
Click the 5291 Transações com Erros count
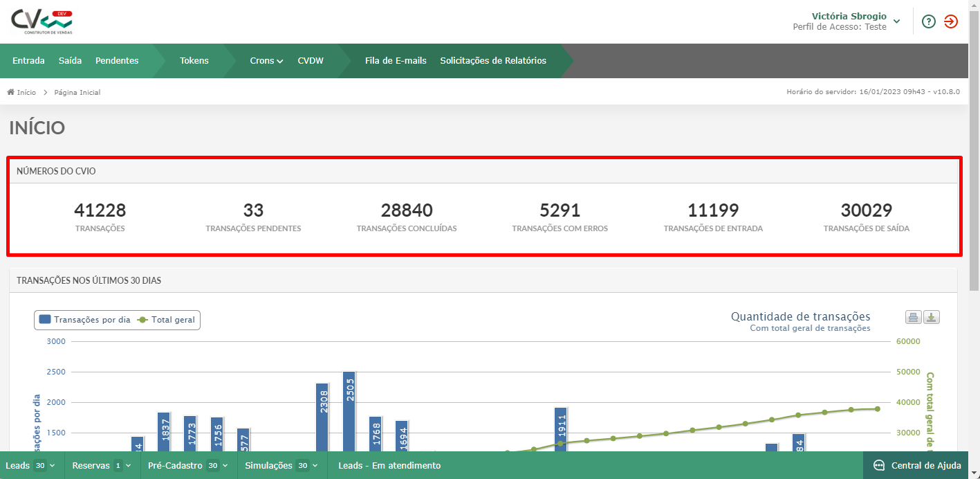[560, 210]
